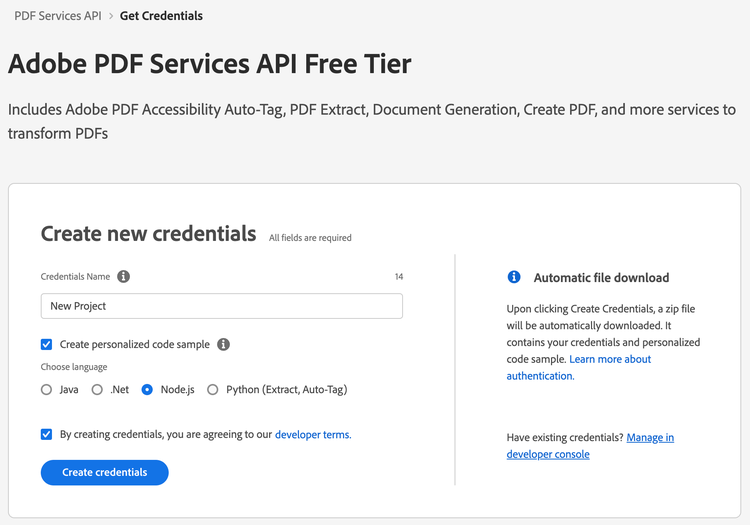
Task: Choose the .Net radio option
Action: tap(97, 390)
